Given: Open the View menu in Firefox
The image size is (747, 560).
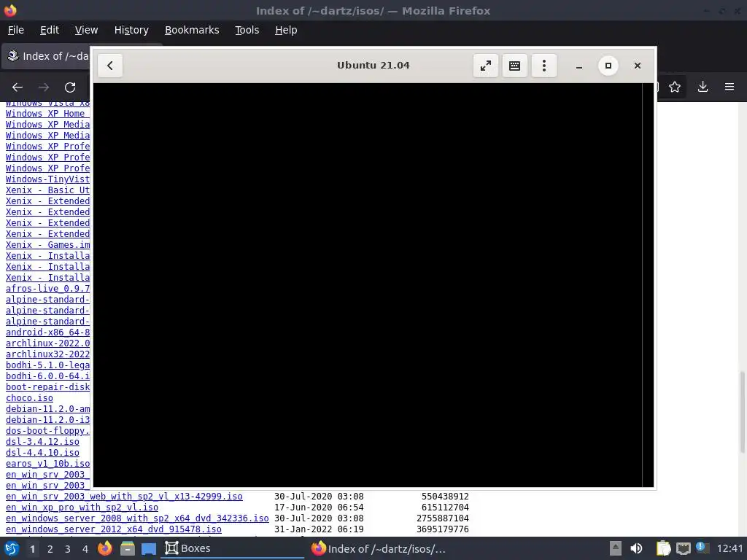Looking at the screenshot, I should coord(86,30).
